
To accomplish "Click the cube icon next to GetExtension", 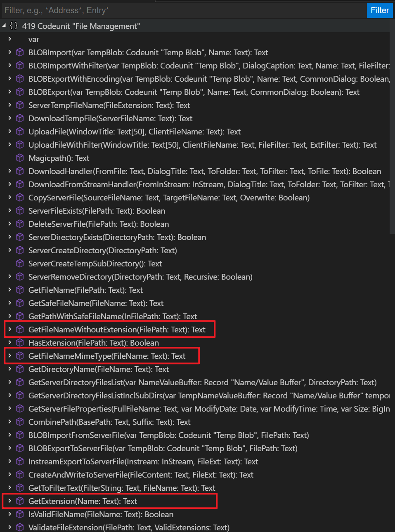I will (20, 501).
